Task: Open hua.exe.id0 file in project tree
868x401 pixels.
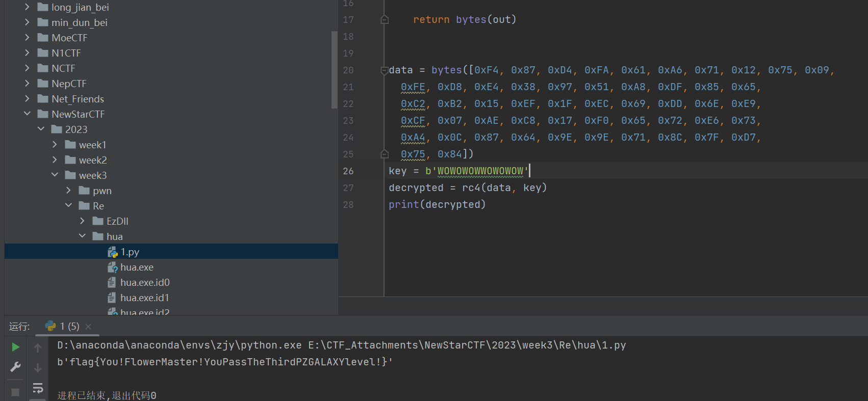Action: click(x=145, y=282)
